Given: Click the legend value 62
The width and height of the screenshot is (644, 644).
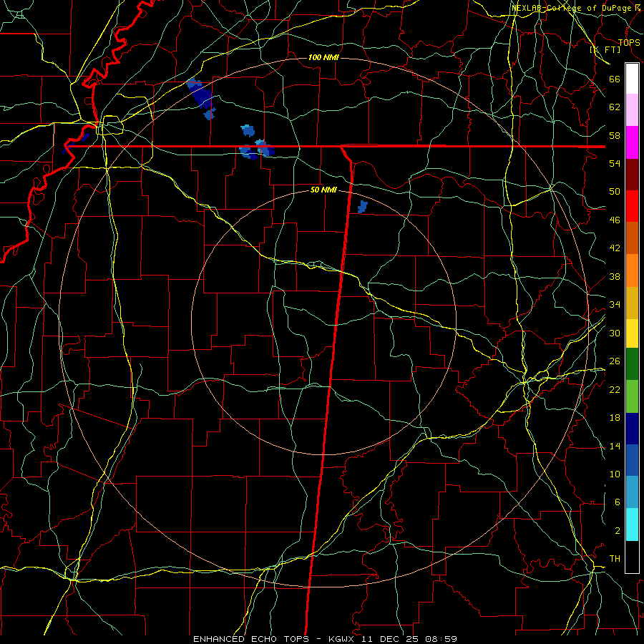Looking at the screenshot, I should (615, 107).
